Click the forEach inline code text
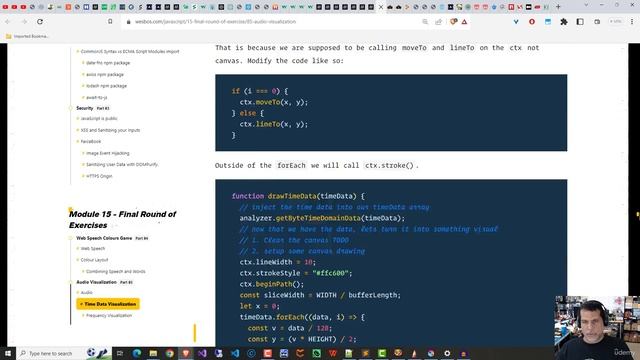The width and height of the screenshot is (640, 360). coord(291,165)
